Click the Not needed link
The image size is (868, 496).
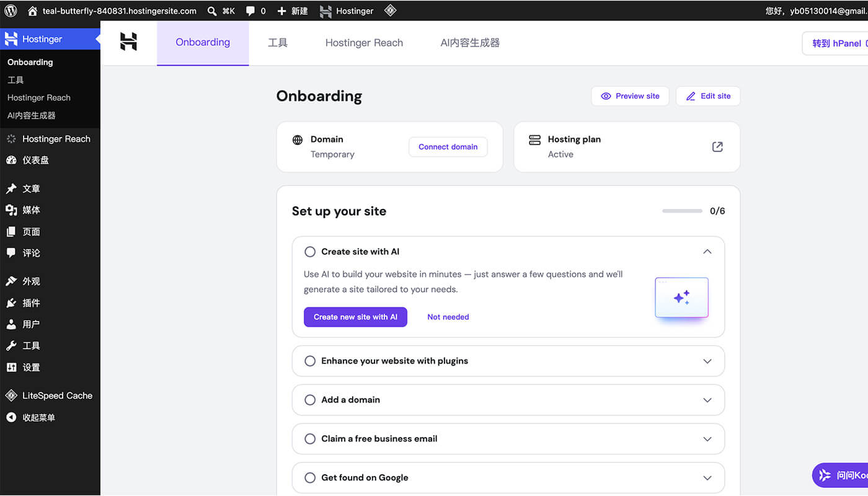click(x=448, y=317)
